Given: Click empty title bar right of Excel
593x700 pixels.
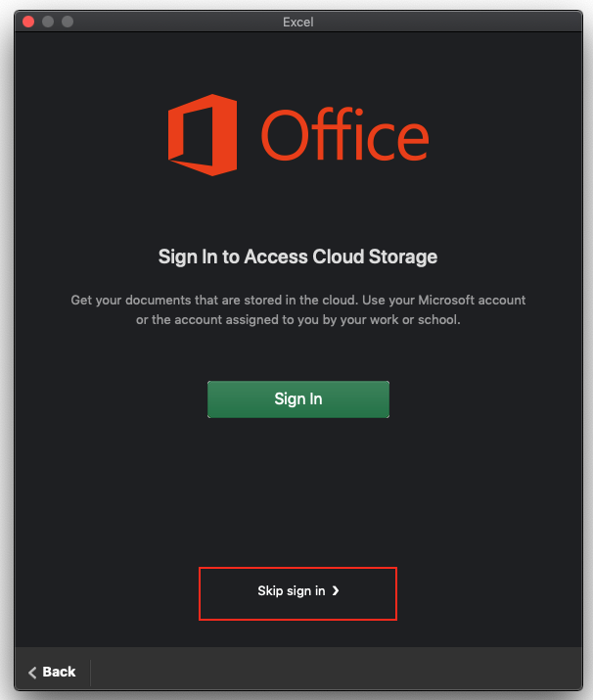Looking at the screenshot, I should 446,22.
